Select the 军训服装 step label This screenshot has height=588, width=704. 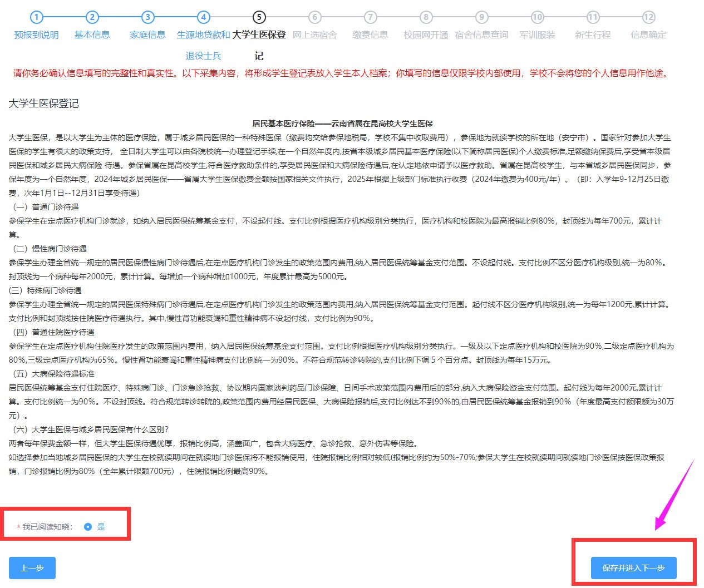[538, 34]
